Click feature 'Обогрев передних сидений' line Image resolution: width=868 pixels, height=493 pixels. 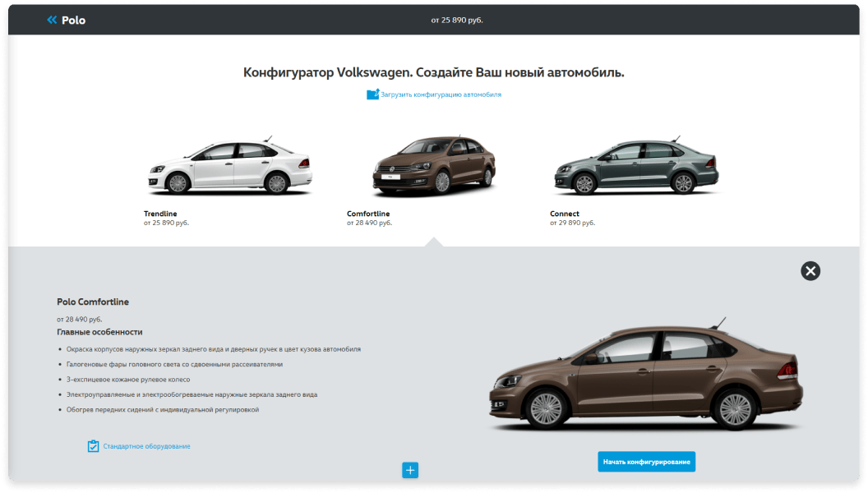(x=163, y=410)
